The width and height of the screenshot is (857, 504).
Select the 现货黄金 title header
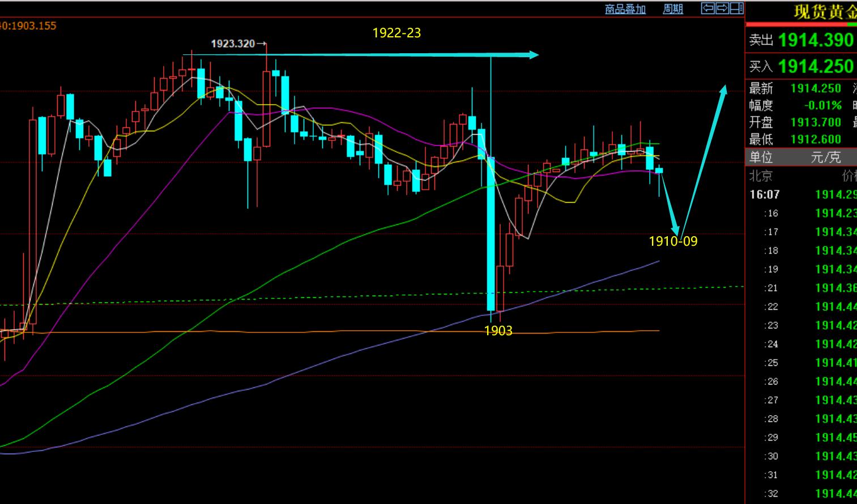pos(825,11)
